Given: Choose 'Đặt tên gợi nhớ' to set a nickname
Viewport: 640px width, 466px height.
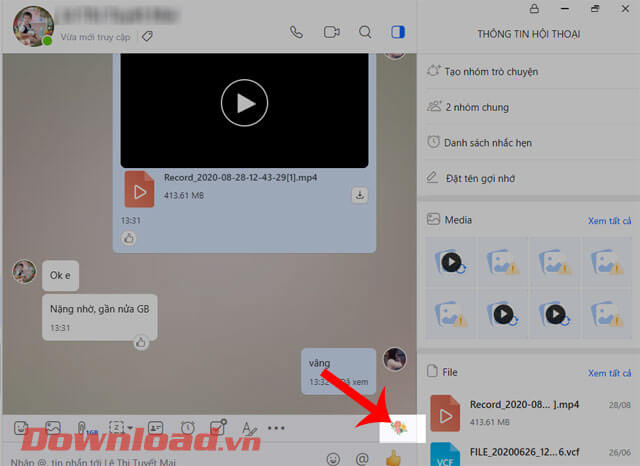Looking at the screenshot, I should (528, 178).
